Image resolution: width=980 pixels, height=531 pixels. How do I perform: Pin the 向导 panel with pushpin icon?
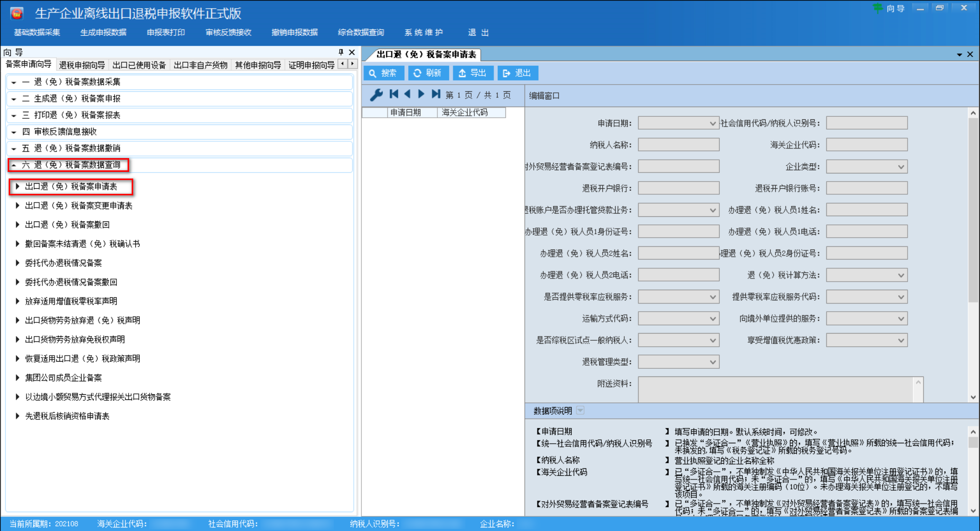341,52
